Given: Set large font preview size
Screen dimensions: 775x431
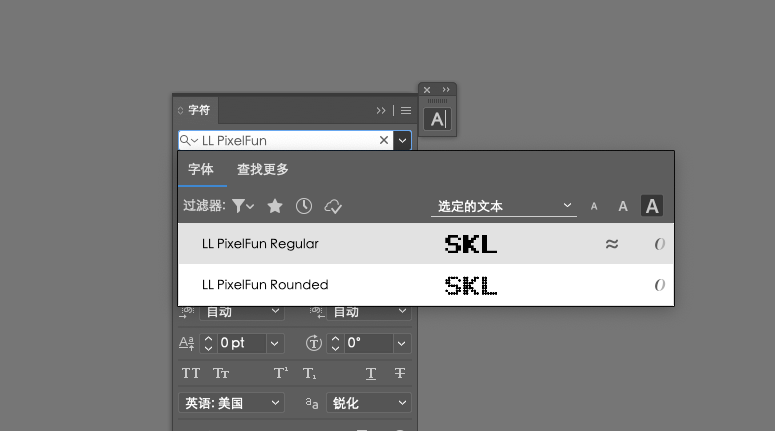Looking at the screenshot, I should (x=652, y=206).
